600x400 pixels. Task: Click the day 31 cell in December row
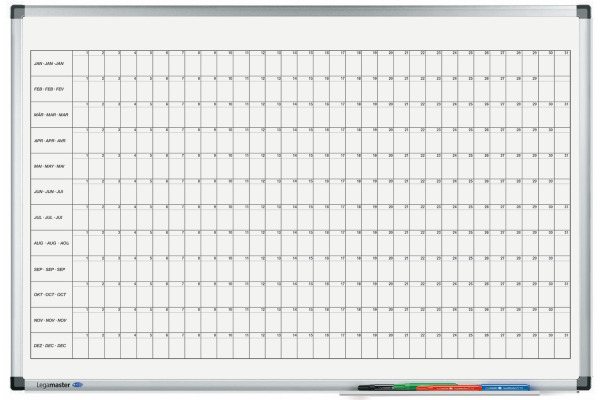562,346
